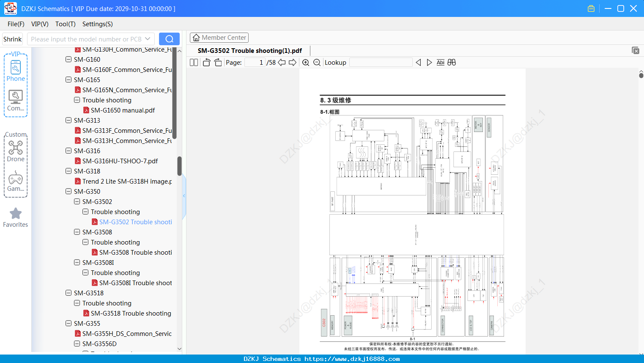Image resolution: width=644 pixels, height=363 pixels.
Task: Rotate page counterclockwise icon
Action: pos(206,63)
